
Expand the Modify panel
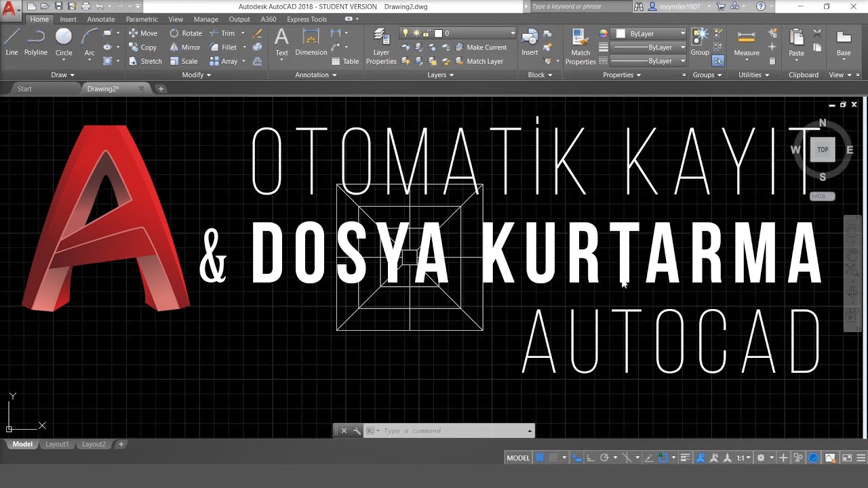(197, 75)
